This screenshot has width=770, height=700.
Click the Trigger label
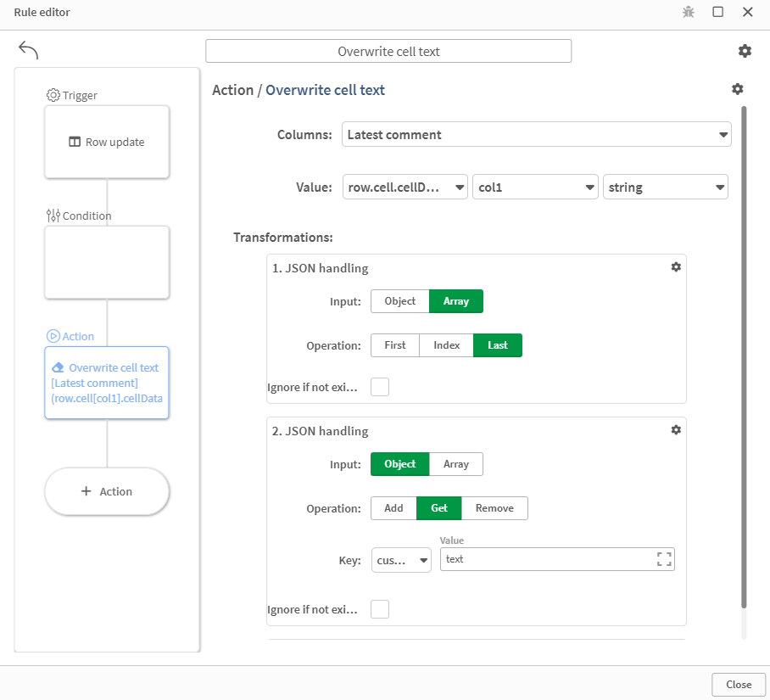(x=80, y=95)
